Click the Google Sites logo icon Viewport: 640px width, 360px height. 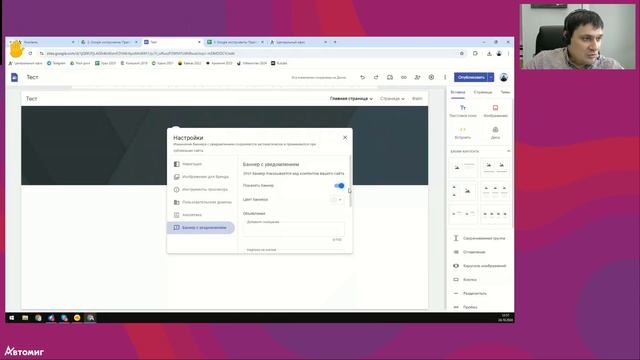click(14, 77)
